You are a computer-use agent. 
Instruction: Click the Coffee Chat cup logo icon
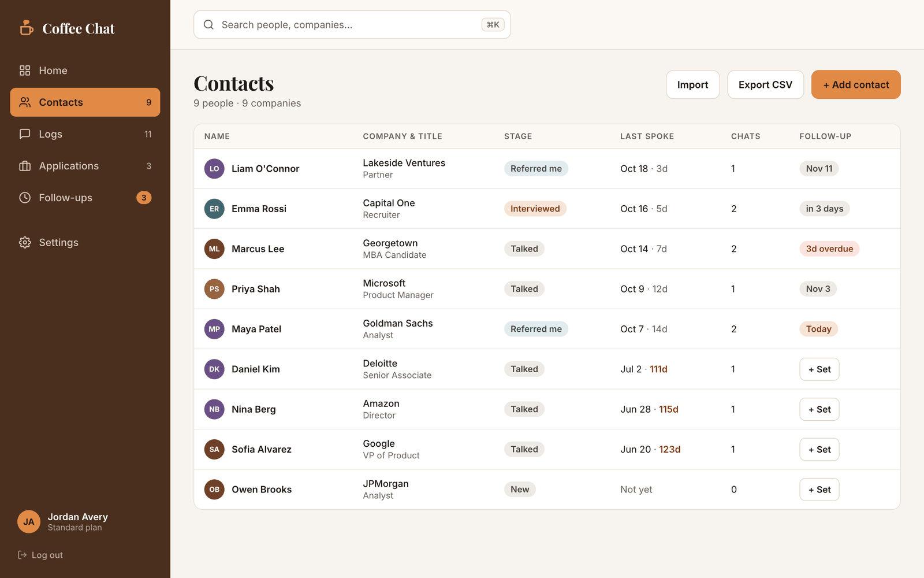pyautogui.click(x=27, y=28)
